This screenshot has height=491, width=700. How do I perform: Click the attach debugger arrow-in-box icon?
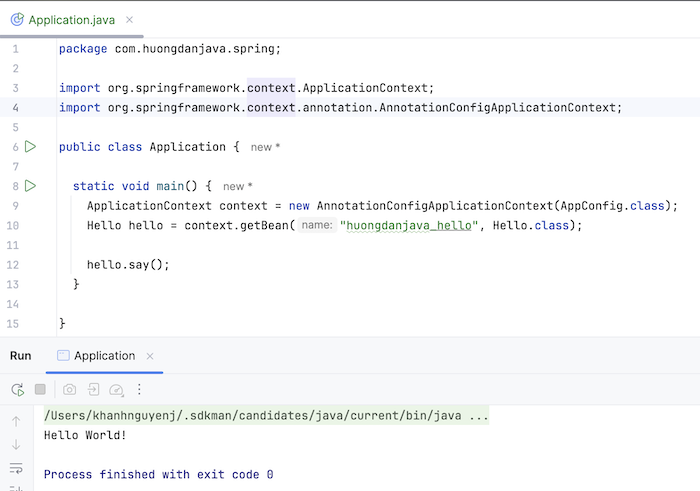[93, 389]
